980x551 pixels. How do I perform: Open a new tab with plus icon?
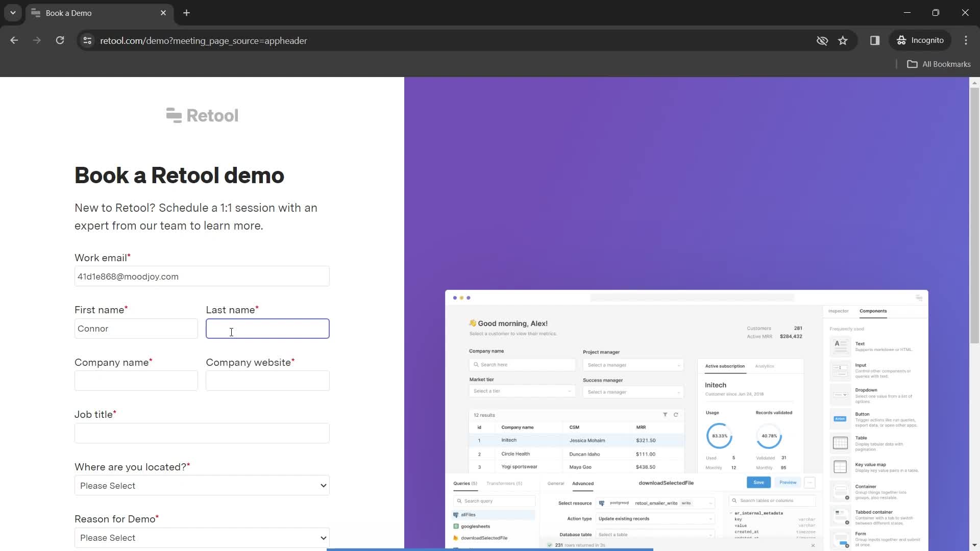click(187, 13)
